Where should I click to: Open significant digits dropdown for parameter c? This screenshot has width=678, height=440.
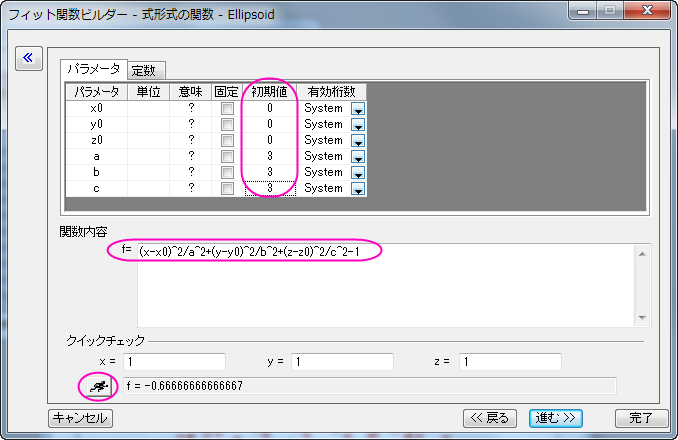(358, 188)
